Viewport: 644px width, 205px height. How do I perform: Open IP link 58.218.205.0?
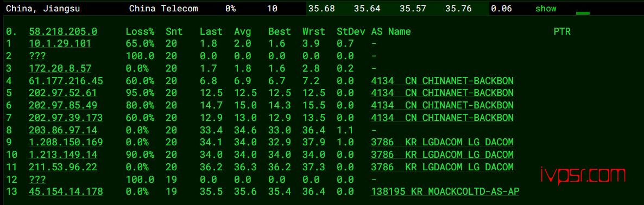[63, 31]
